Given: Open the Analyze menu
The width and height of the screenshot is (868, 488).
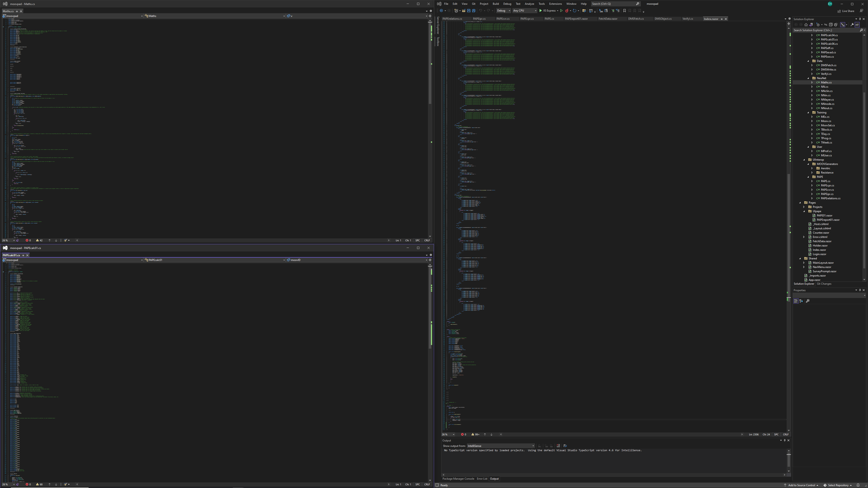Looking at the screenshot, I should pyautogui.click(x=529, y=4).
